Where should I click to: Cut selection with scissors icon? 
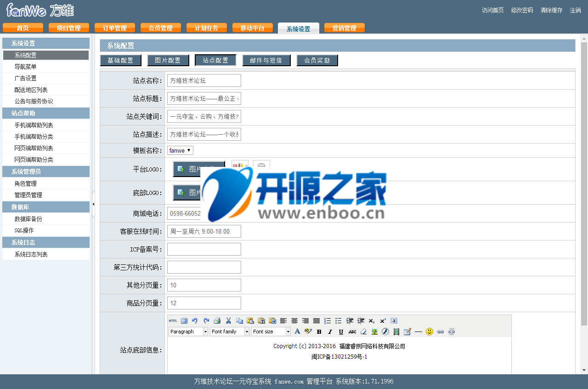pyautogui.click(x=228, y=320)
